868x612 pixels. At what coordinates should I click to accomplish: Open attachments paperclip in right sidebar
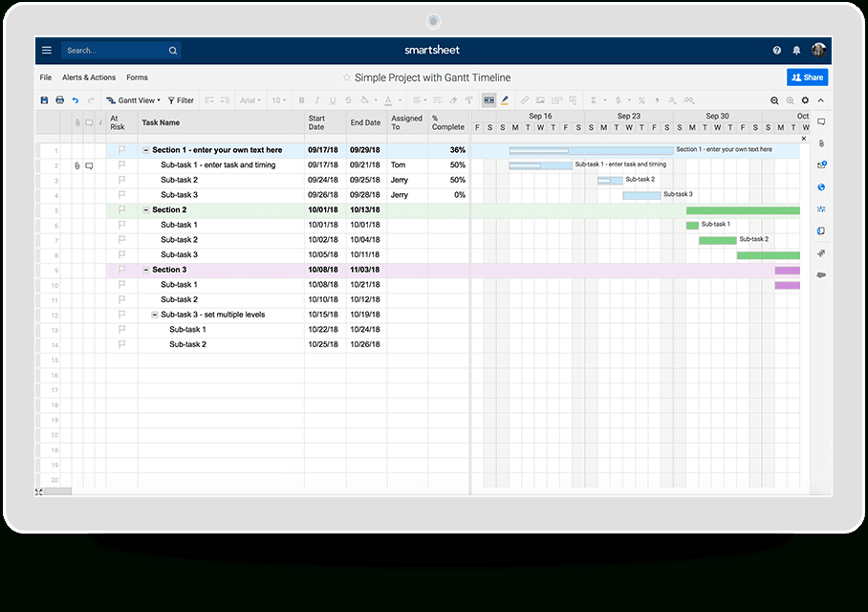click(821, 143)
